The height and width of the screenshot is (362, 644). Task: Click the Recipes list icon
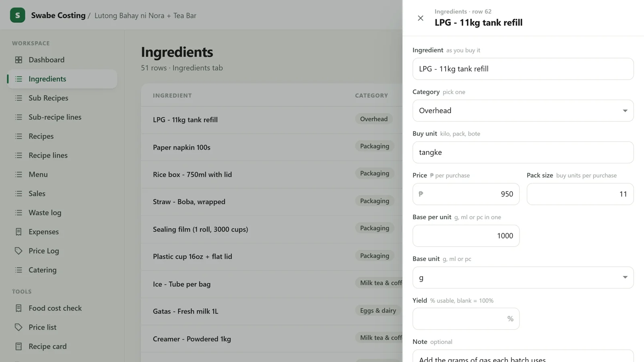[x=19, y=136]
